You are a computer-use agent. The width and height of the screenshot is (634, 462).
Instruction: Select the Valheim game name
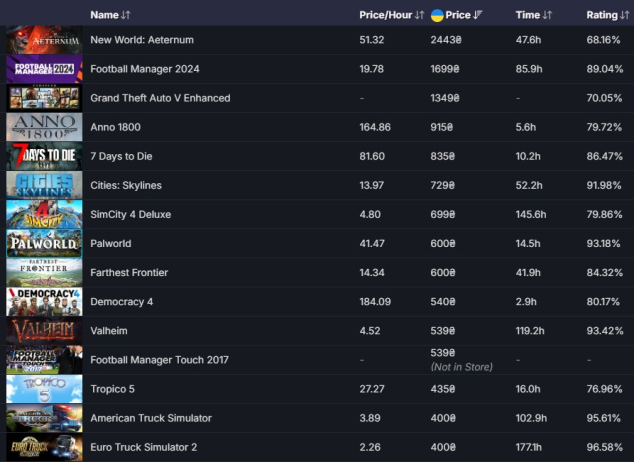[x=109, y=331]
